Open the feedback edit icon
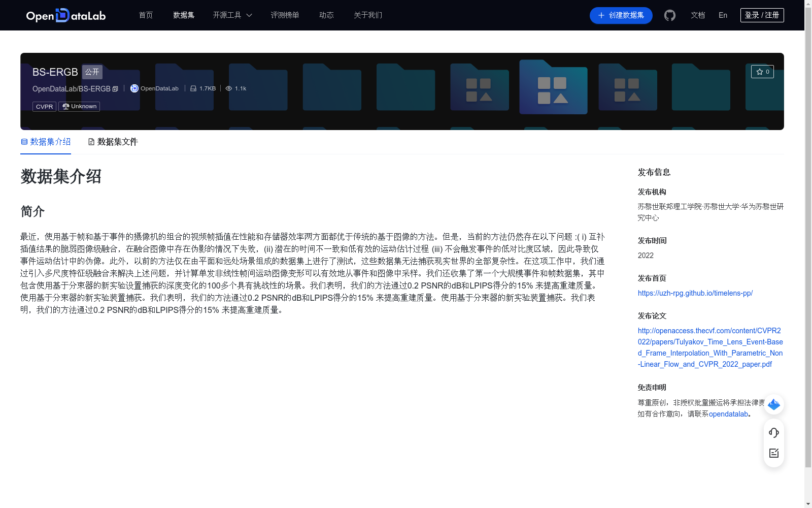812x508 pixels. point(774,453)
